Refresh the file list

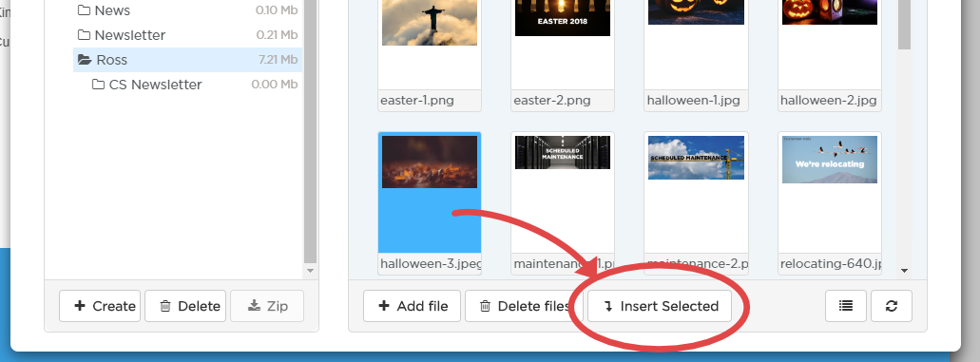[892, 306]
